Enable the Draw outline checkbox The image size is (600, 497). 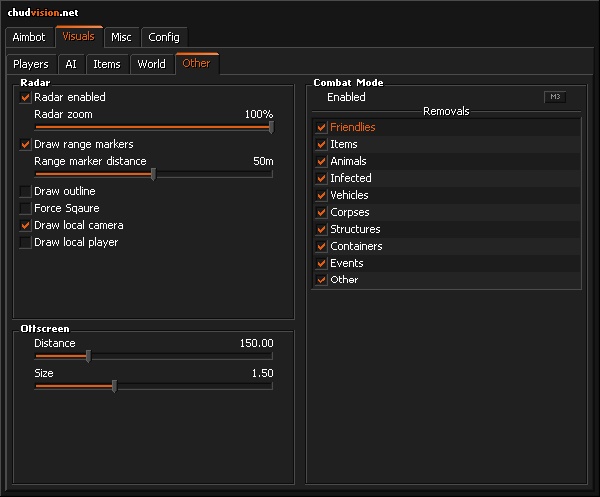pos(25,191)
